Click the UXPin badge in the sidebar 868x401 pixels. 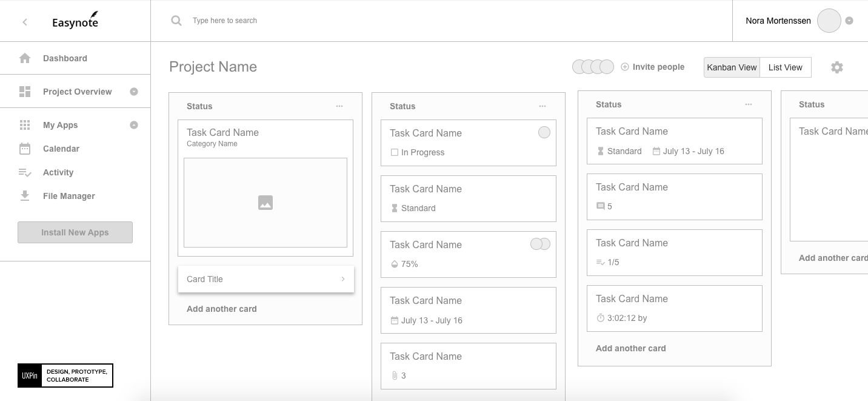click(65, 376)
